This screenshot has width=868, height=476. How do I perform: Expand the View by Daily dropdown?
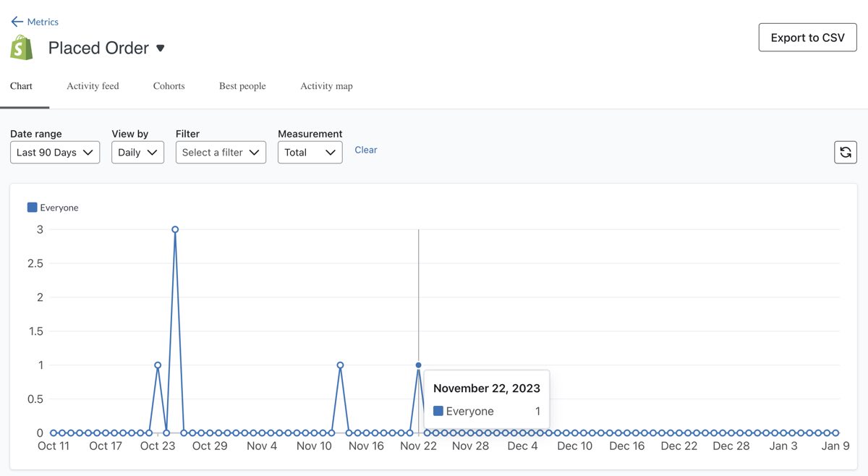(x=137, y=152)
